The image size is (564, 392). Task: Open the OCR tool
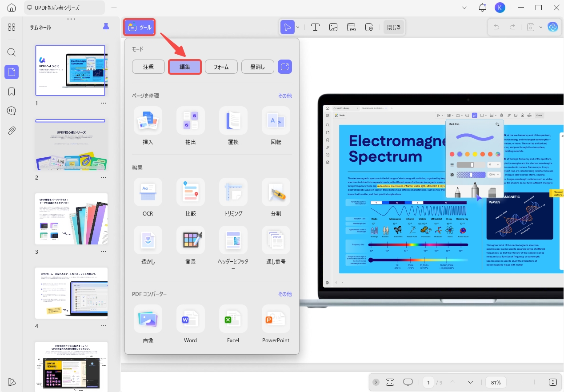pos(148,192)
